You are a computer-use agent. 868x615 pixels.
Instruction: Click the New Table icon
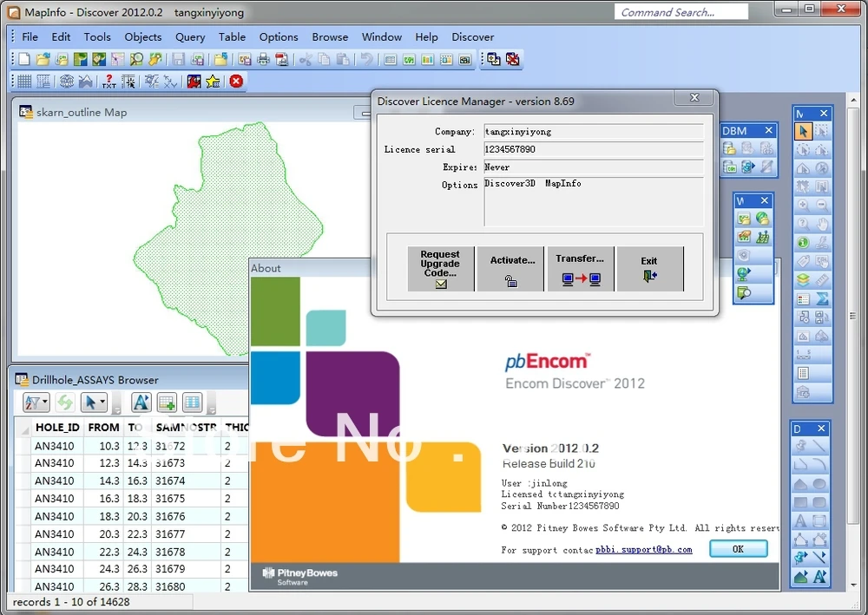point(23,59)
